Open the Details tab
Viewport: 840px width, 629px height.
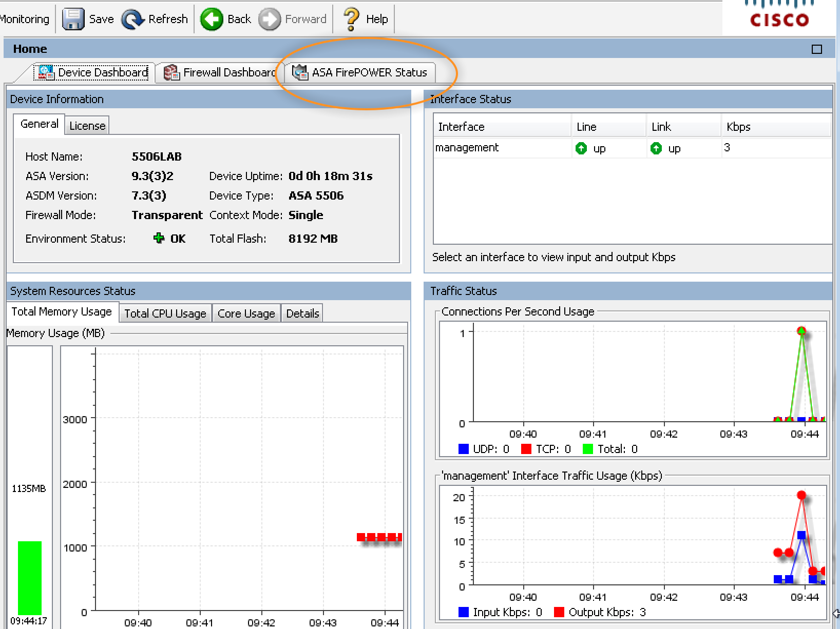(x=302, y=313)
